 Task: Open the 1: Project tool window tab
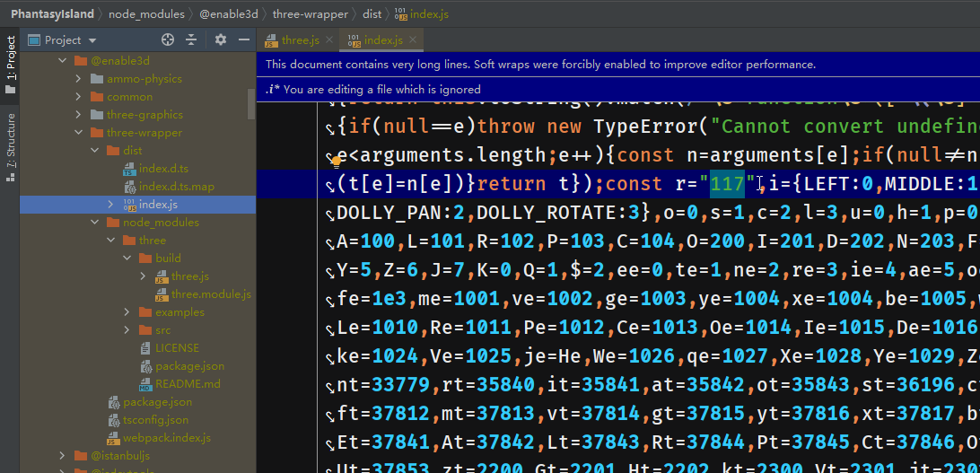[x=10, y=65]
